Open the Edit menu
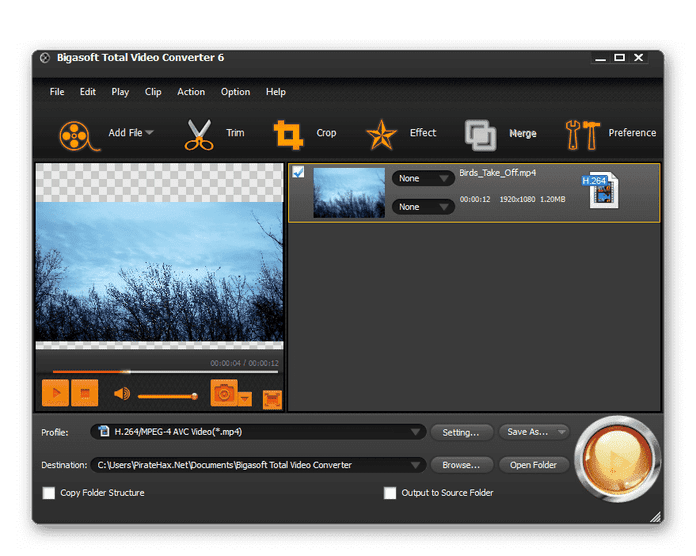Image resolution: width=696 pixels, height=556 pixels. 87,92
